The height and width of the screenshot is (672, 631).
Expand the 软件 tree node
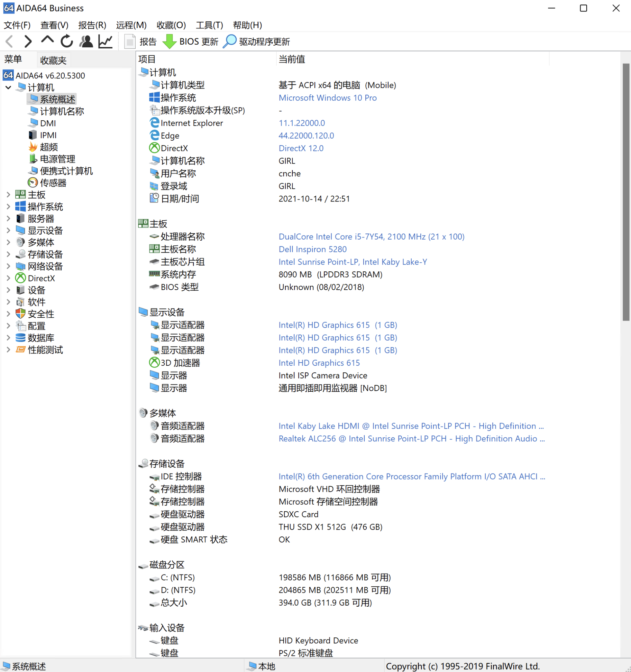(x=9, y=302)
